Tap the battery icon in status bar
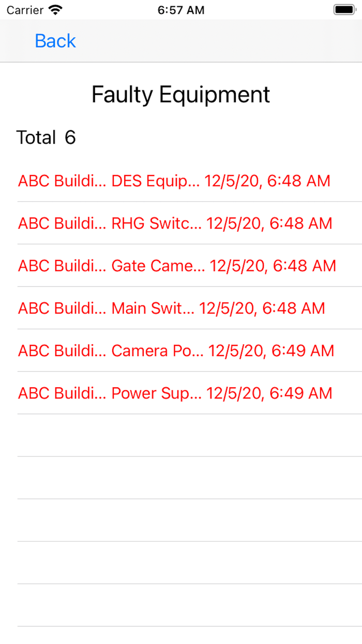362x644 pixels. 344,10
